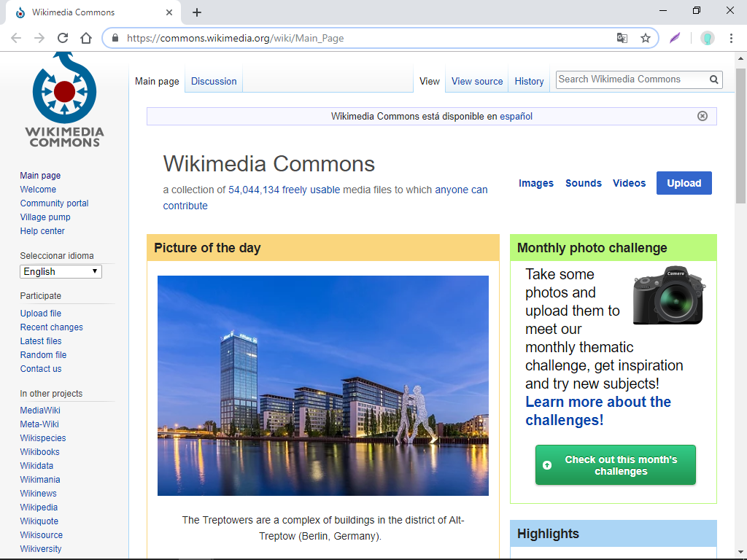
Task: Open a Random file
Action: pos(43,354)
